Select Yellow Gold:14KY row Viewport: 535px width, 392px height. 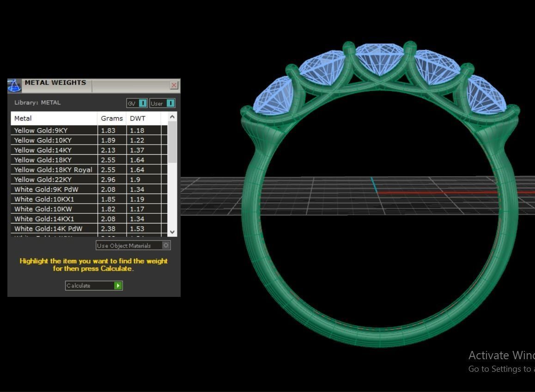coord(89,150)
